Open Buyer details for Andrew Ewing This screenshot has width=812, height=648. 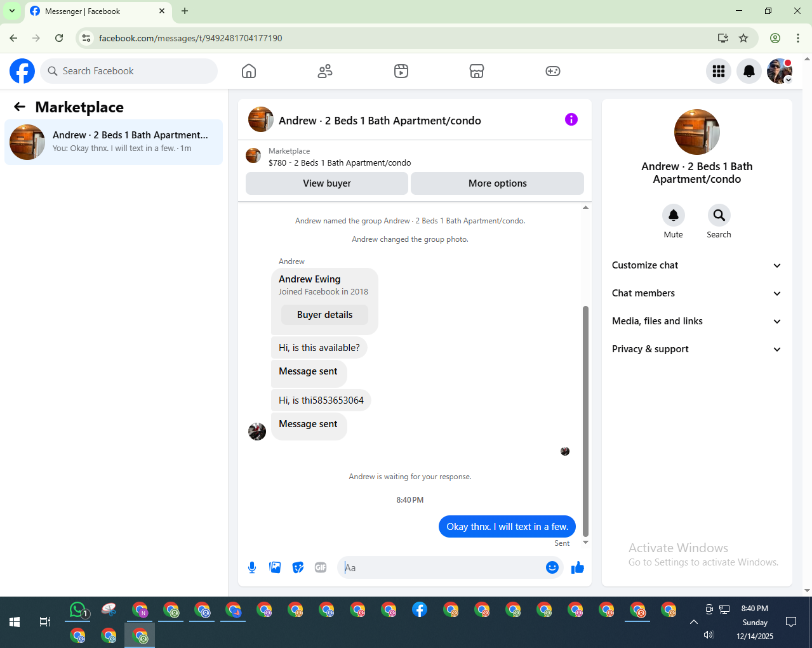point(324,315)
